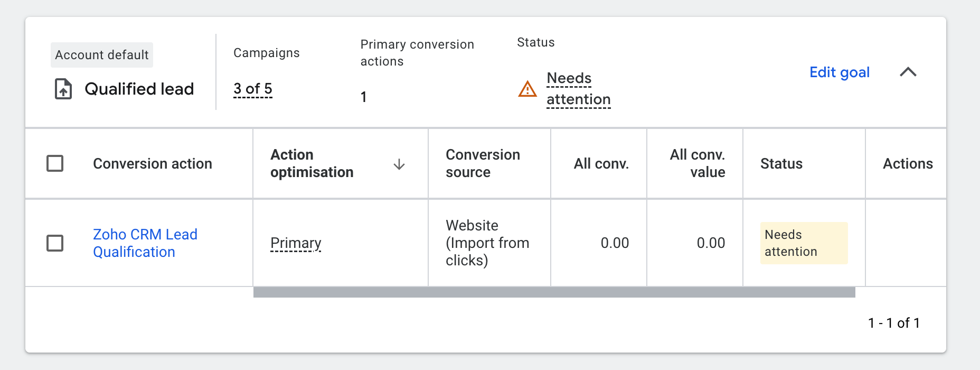Click the Conversion source column header
The height and width of the screenshot is (370, 980).
[x=483, y=163]
